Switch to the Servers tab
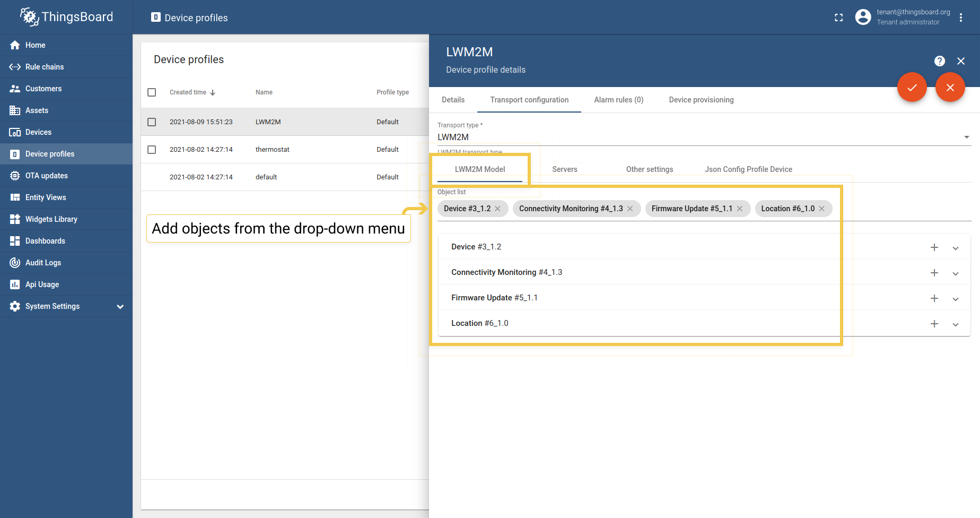Image resolution: width=980 pixels, height=518 pixels. tap(565, 169)
